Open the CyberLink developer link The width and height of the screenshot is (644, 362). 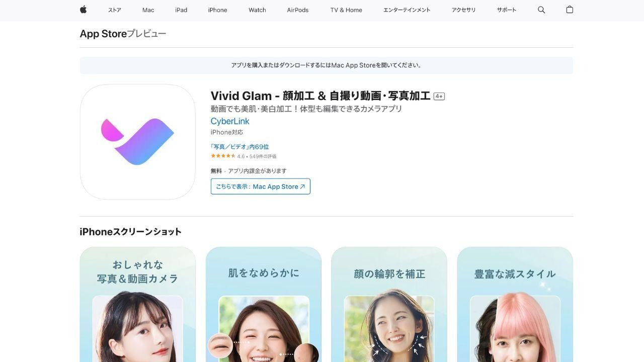pyautogui.click(x=230, y=121)
